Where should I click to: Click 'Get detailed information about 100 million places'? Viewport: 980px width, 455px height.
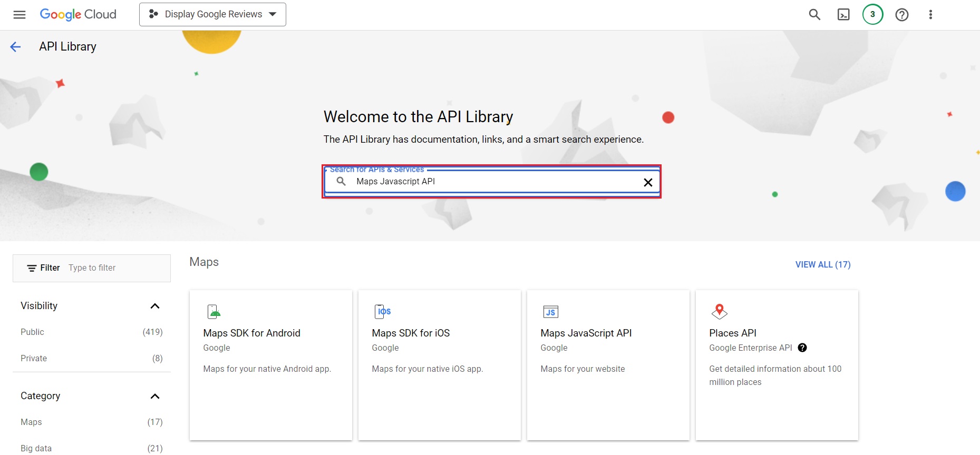coord(775,375)
